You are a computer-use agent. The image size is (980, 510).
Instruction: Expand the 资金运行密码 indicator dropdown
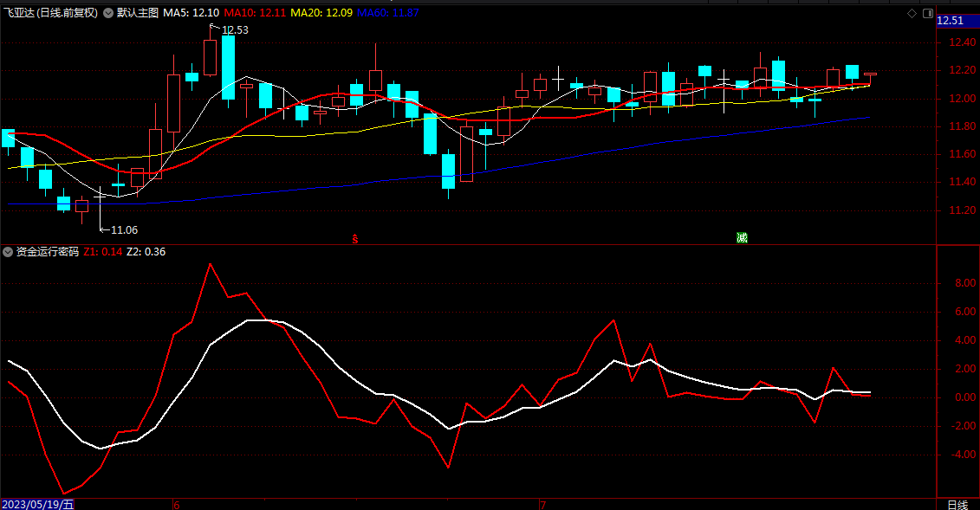(x=8, y=252)
